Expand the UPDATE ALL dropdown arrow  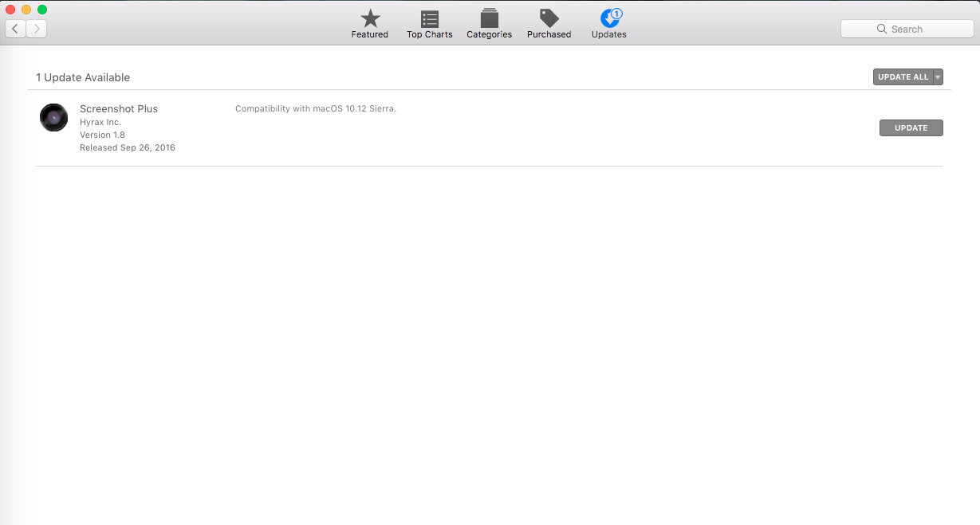coord(938,77)
